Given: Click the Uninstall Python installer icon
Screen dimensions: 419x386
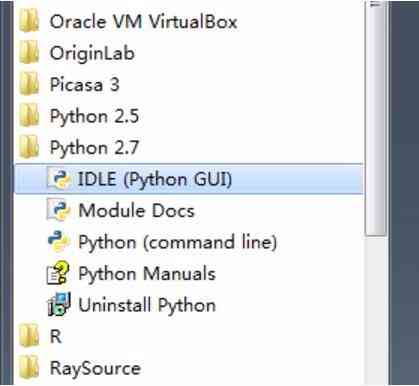Looking at the screenshot, I should tap(59, 304).
